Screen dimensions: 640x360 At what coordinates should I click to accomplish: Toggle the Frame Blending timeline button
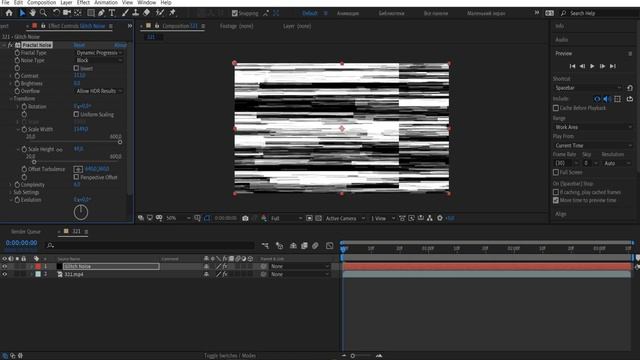304,245
